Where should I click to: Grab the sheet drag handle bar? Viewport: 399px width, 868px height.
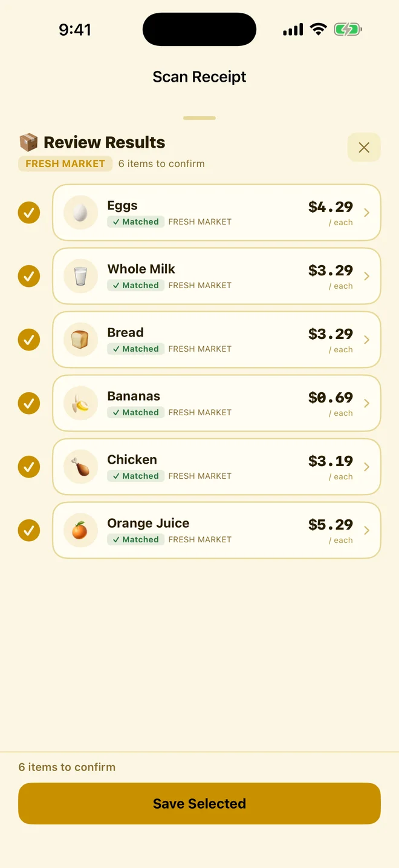tap(199, 118)
